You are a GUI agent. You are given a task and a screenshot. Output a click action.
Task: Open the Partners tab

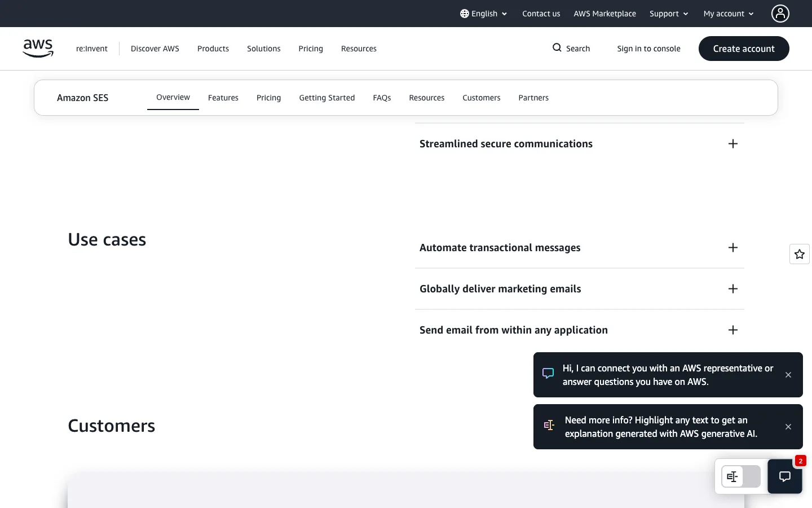533,98
